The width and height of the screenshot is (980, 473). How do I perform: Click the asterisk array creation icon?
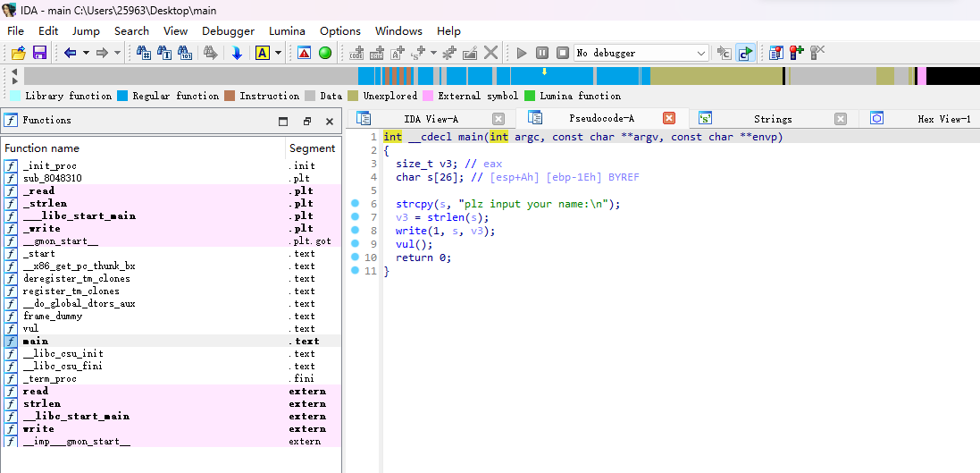[x=449, y=53]
